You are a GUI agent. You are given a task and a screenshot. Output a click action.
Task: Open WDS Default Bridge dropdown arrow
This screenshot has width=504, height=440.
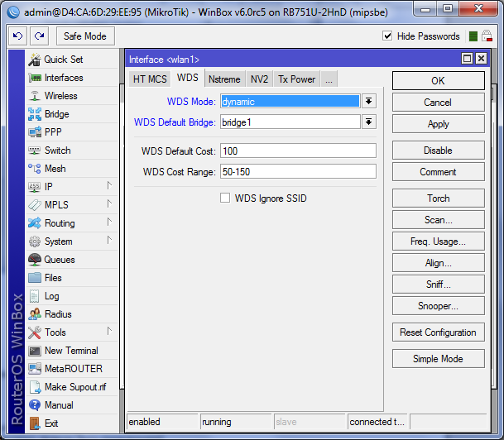[x=368, y=122]
